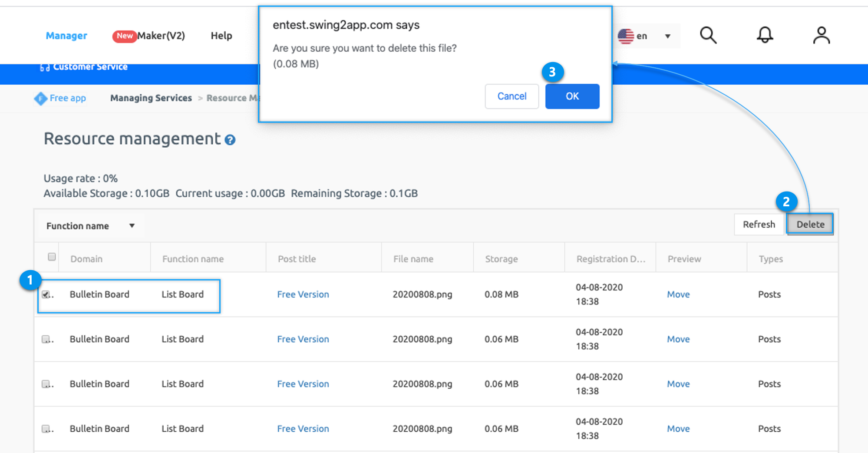868x453 pixels.
Task: Confirm deletion with the OK button
Action: point(572,96)
